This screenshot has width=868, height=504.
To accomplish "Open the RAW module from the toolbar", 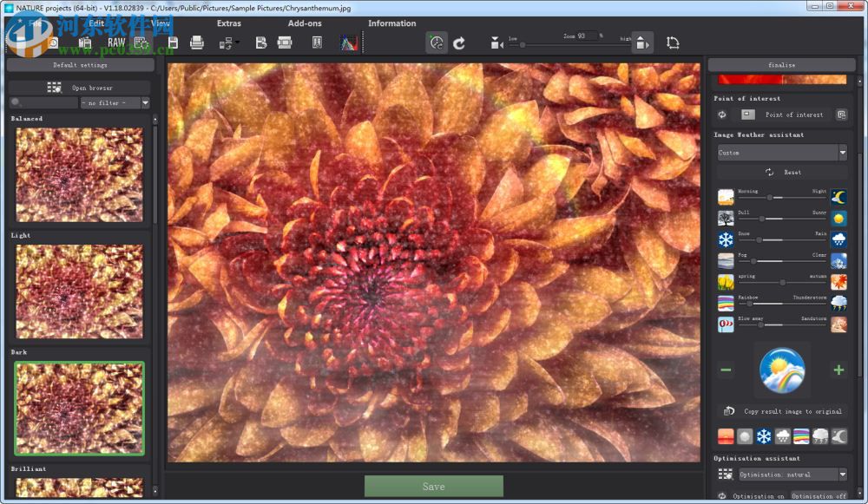I will [x=116, y=43].
